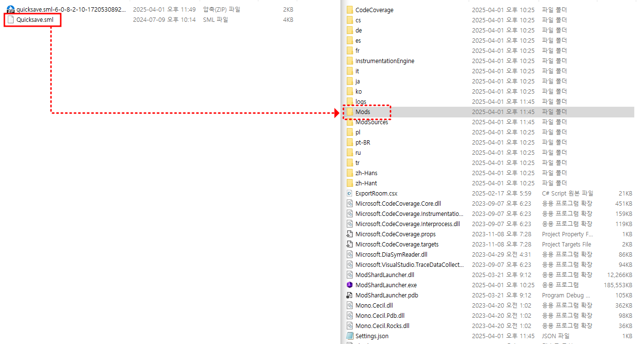Select Mono.Cecil.Rocks.dll file name
Image resolution: width=644 pixels, height=344 pixels.
point(382,326)
